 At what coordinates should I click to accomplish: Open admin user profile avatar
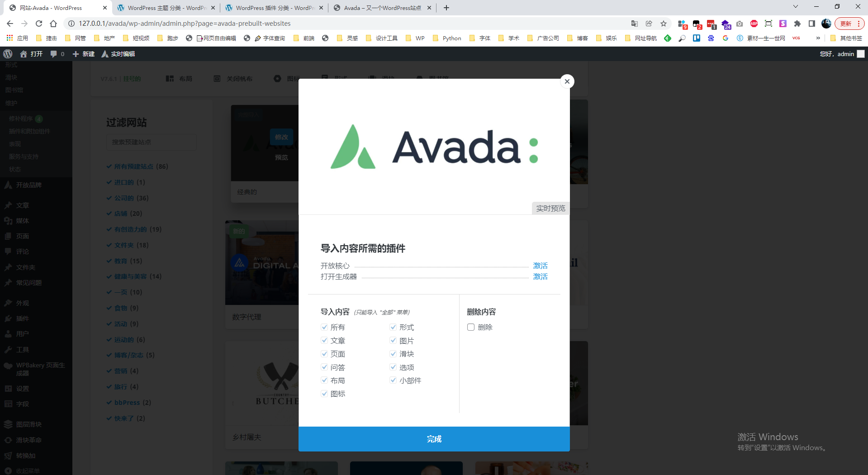[861, 54]
